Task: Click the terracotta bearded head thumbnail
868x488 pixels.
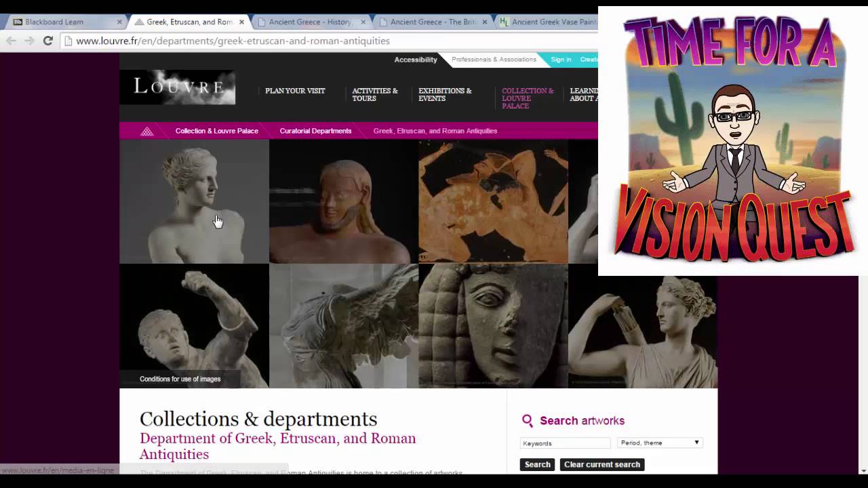Action: (344, 201)
